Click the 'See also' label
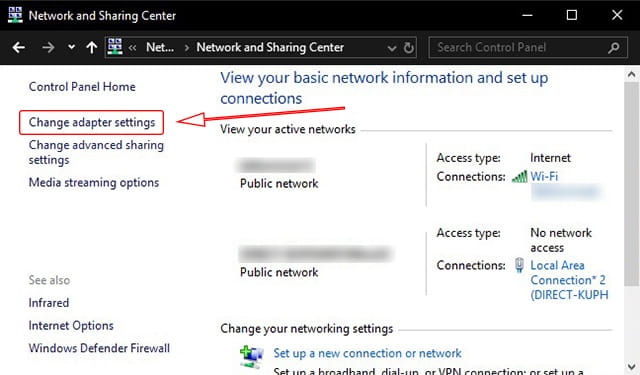 pos(49,280)
